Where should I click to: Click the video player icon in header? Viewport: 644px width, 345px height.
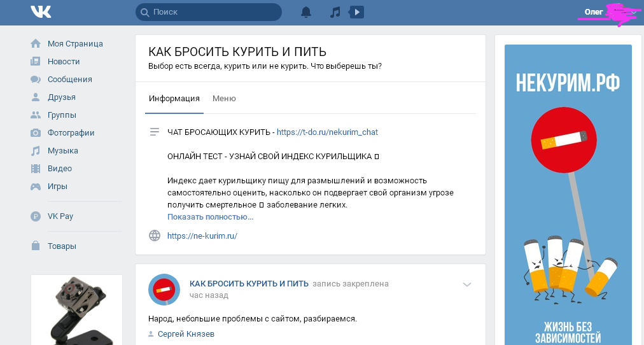356,12
